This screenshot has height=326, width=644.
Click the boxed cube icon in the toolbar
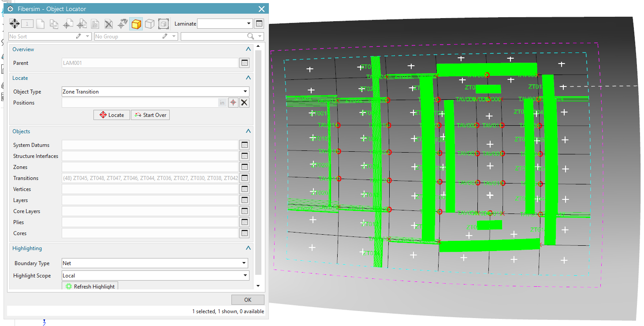pyautogui.click(x=163, y=23)
